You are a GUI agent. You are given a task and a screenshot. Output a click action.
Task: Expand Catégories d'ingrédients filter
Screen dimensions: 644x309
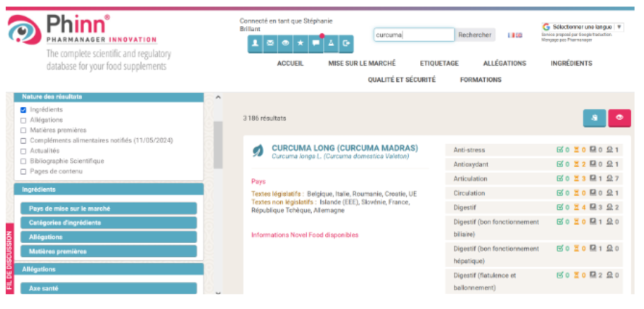109,223
